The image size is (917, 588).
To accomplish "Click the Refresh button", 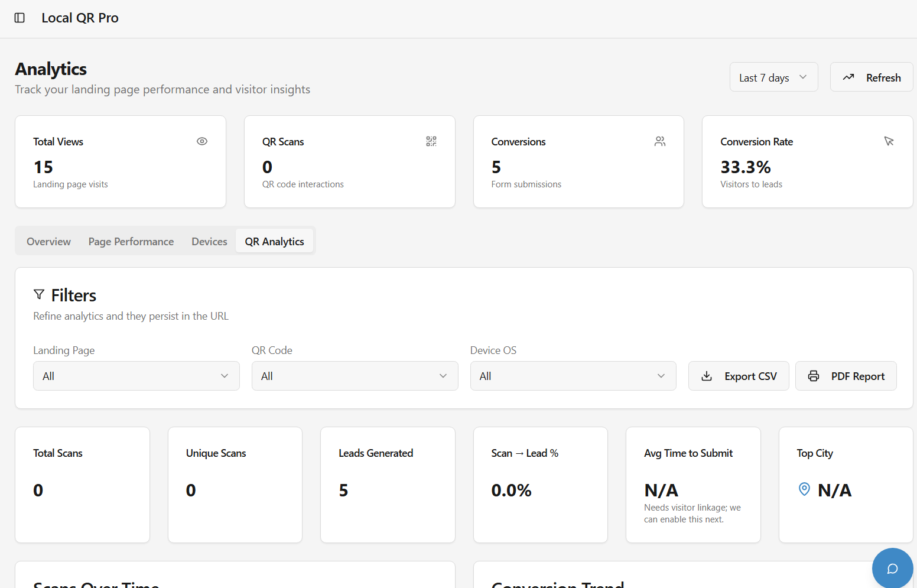I will [871, 77].
